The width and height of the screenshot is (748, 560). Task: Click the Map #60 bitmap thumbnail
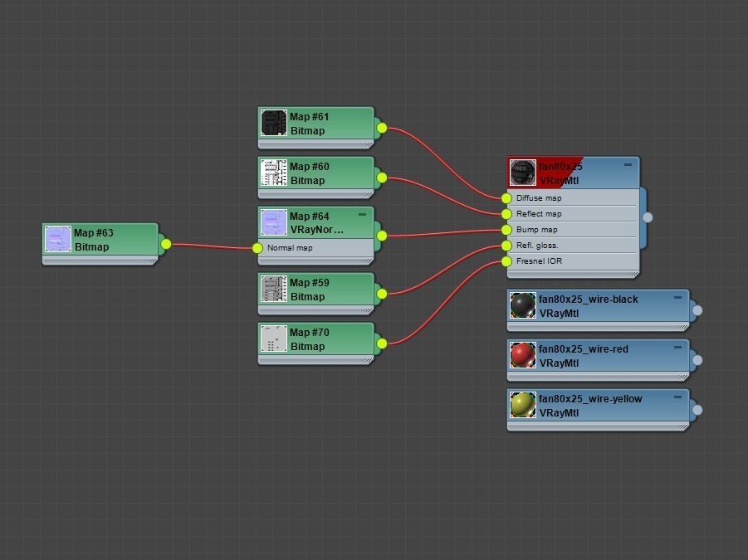tap(274, 173)
